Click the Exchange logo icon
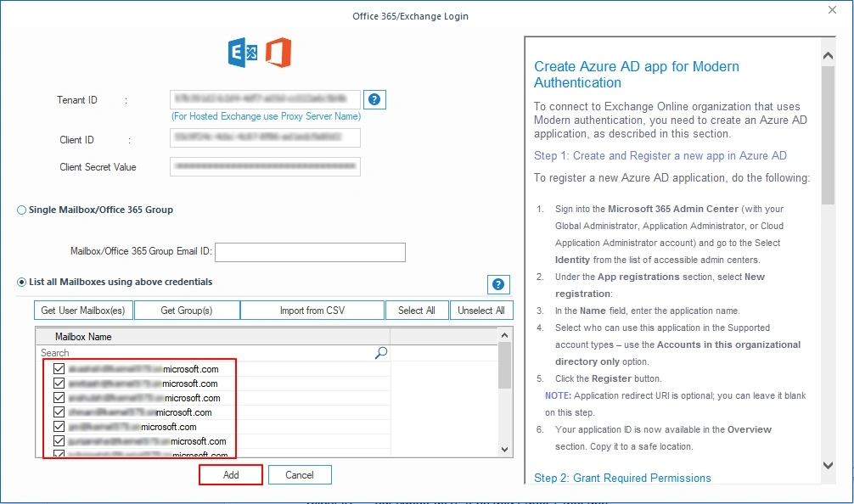 click(x=243, y=52)
